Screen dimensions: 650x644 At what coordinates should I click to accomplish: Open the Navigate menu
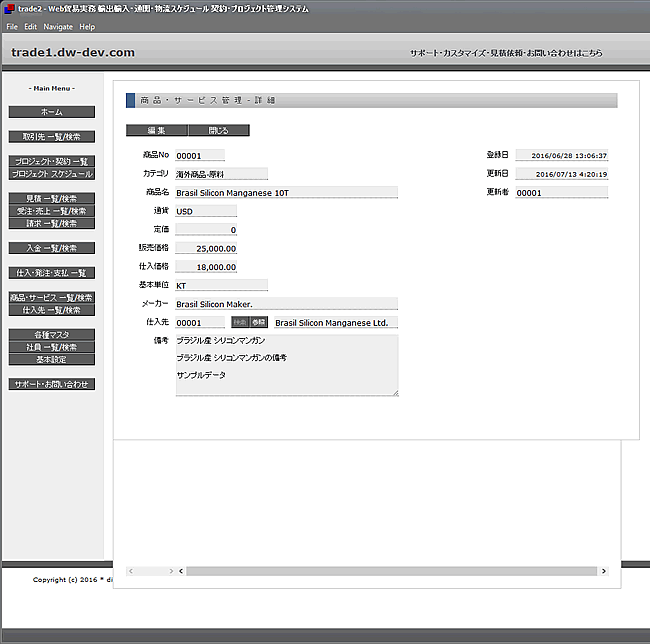click(x=58, y=27)
